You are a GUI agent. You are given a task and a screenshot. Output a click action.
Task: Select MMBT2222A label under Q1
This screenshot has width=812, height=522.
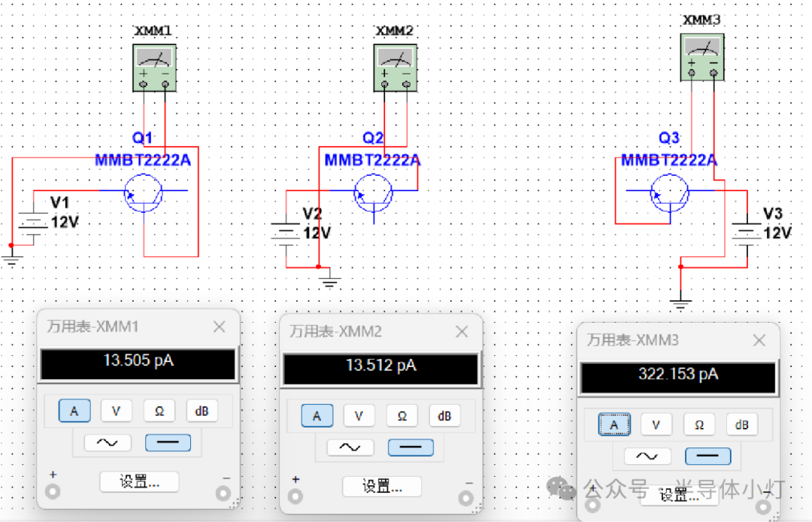point(143,160)
